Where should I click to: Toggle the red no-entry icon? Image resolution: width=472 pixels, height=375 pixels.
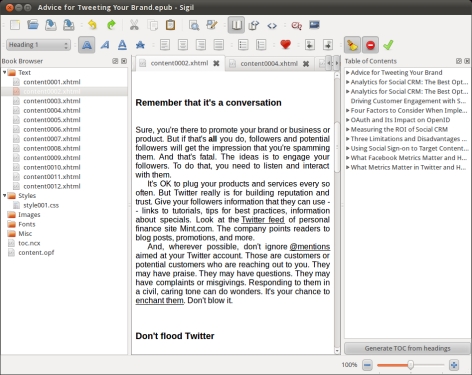coord(370,45)
